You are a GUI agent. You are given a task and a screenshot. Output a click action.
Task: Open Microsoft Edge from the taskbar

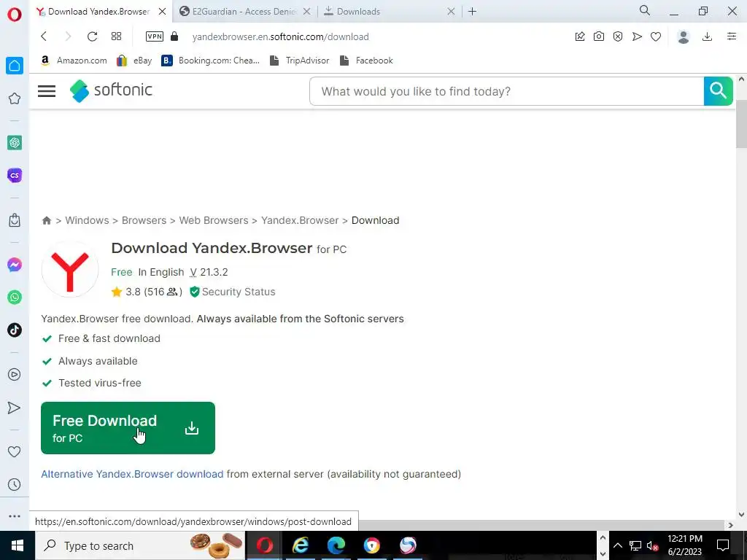pyautogui.click(x=336, y=545)
